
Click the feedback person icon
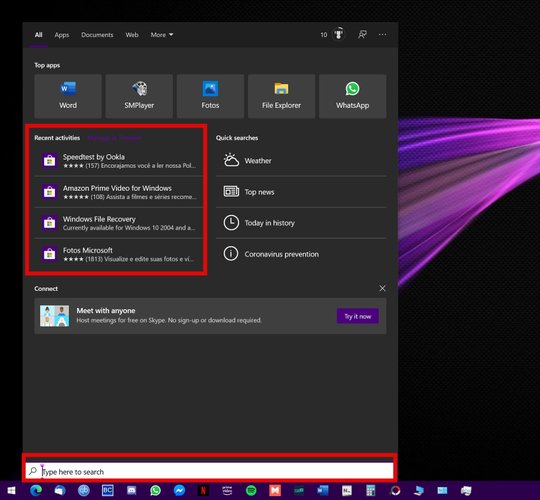(362, 34)
